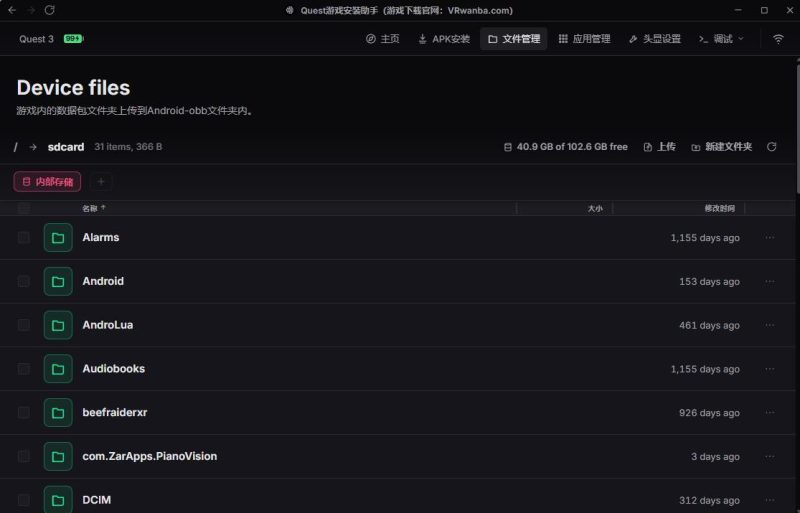This screenshot has height=513, width=800.
Task: Click the sdcard breadcrumb
Action: click(x=66, y=147)
